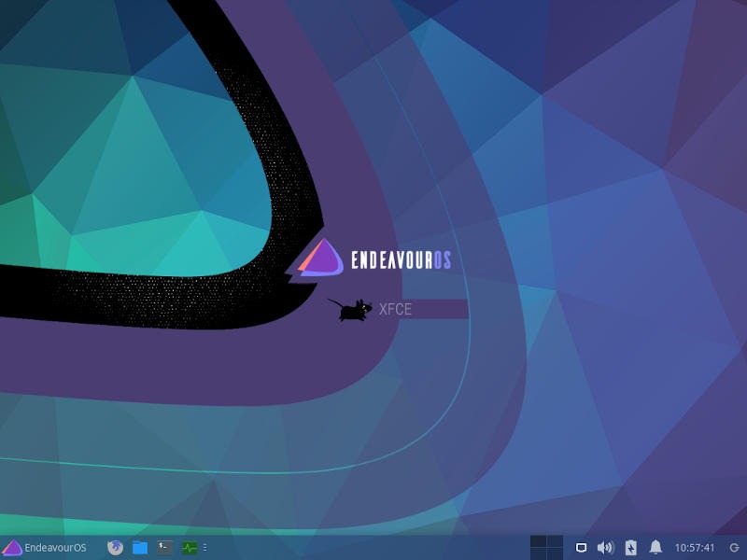Click the display tray icon
The height and width of the screenshot is (560, 747).
coord(581,547)
